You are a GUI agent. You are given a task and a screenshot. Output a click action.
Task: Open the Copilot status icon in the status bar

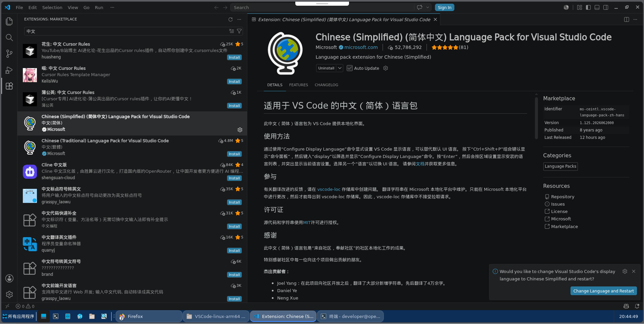(626, 306)
